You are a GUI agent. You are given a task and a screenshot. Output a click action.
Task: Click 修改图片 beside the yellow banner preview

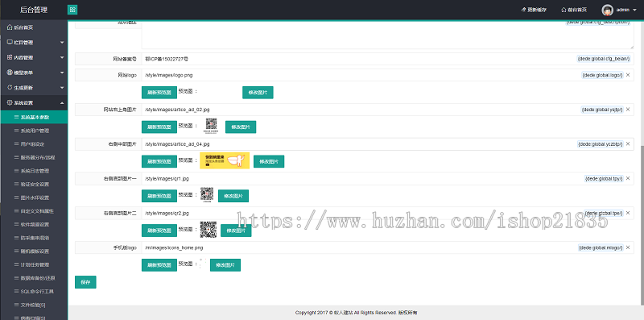click(269, 161)
